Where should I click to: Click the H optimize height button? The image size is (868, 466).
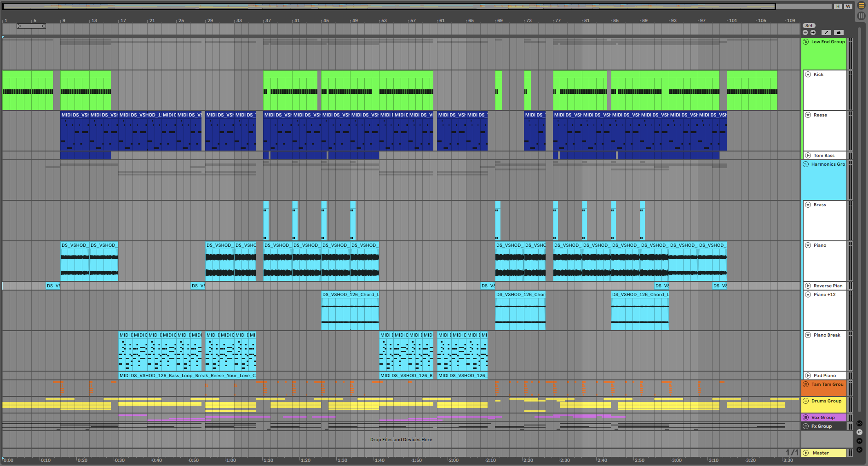[x=838, y=6]
